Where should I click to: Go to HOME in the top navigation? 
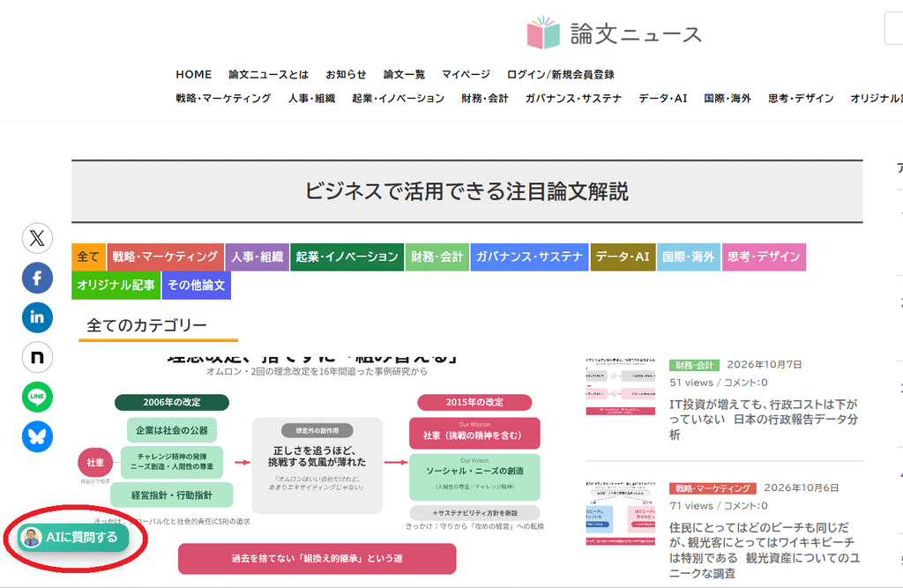193,74
